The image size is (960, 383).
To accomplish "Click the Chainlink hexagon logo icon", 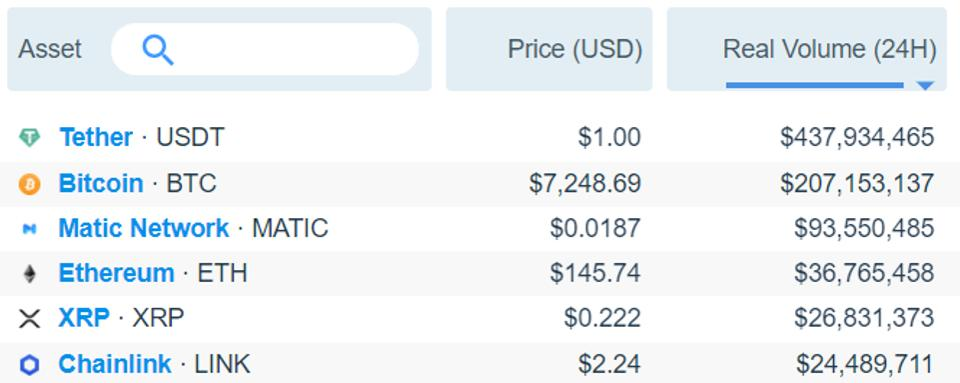I will [x=29, y=365].
